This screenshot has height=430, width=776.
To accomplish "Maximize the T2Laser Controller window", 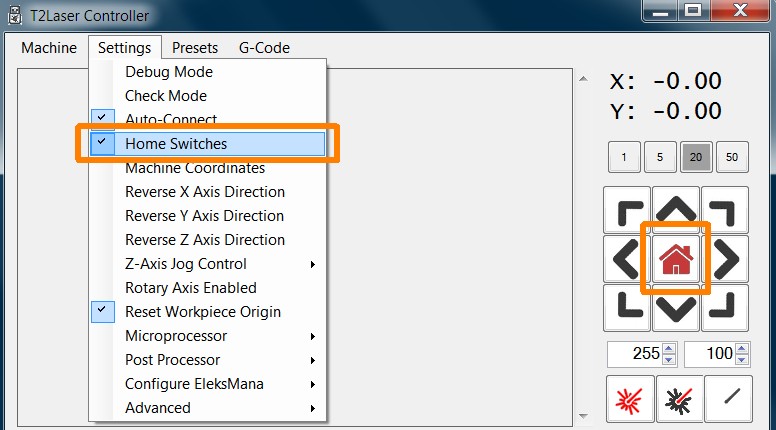I will click(x=693, y=10).
